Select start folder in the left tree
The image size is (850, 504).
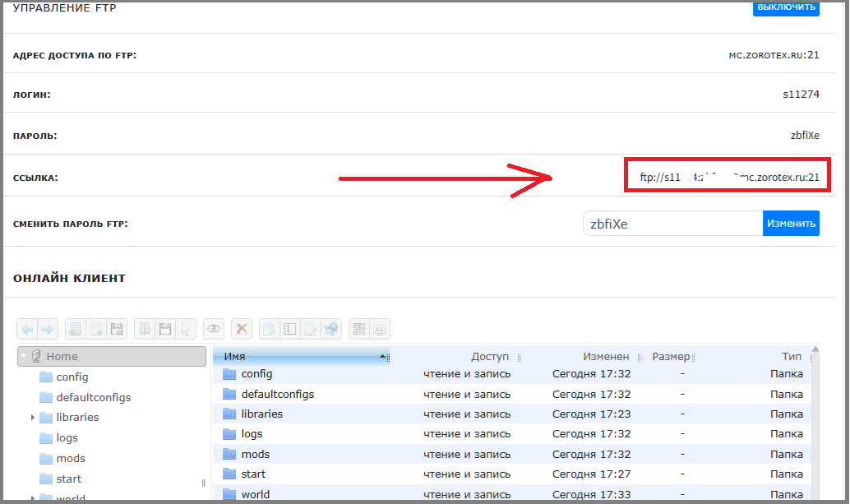(x=69, y=479)
